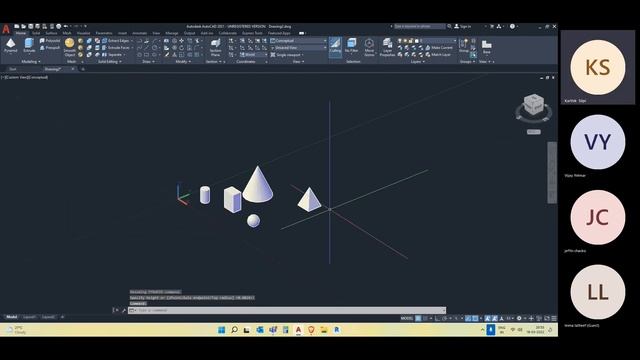Open the World coordinates dropdown
Image resolution: width=640 pixels, height=360 pixels.
point(253,55)
